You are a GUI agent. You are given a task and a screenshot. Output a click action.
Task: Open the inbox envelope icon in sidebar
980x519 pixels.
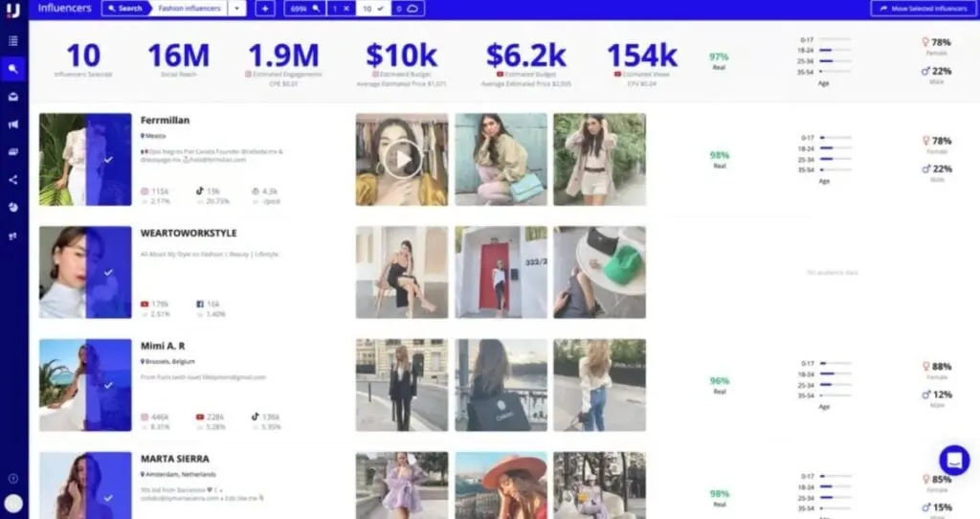[13, 97]
